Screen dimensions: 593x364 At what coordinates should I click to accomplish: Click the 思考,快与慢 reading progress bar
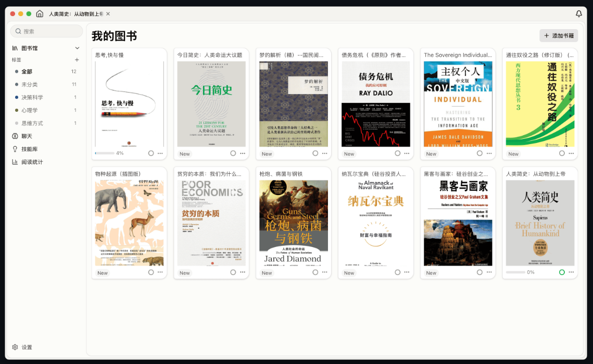(105, 153)
